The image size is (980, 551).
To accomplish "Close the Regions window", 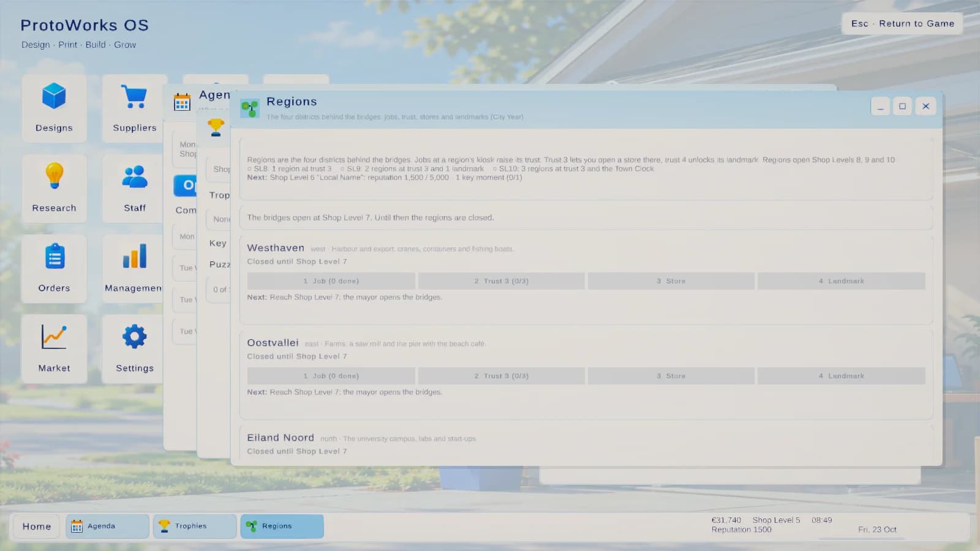I will [x=925, y=106].
